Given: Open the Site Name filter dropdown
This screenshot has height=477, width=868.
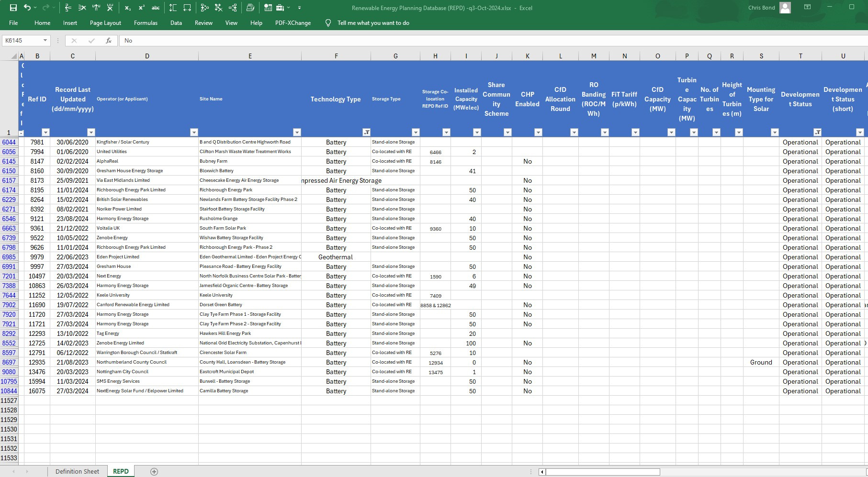Looking at the screenshot, I should [x=297, y=132].
